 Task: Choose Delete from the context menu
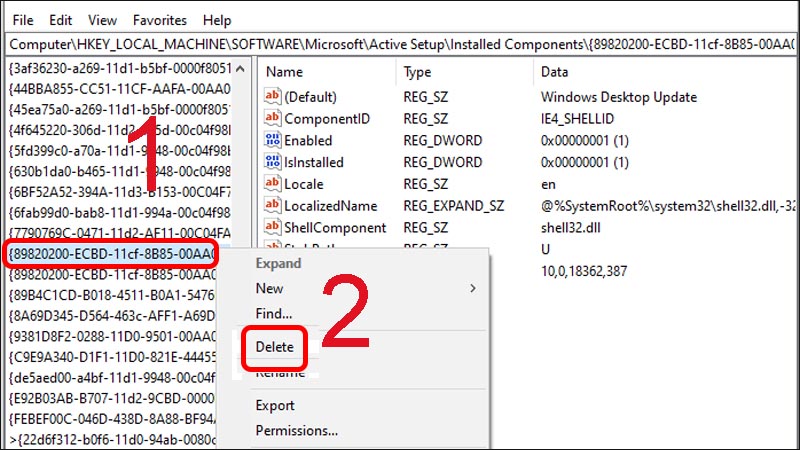pos(274,347)
